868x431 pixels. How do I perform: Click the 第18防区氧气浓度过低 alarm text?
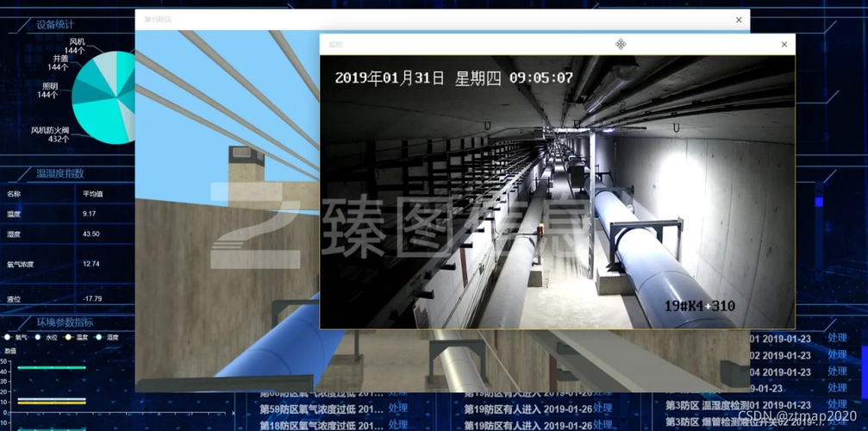click(x=321, y=426)
